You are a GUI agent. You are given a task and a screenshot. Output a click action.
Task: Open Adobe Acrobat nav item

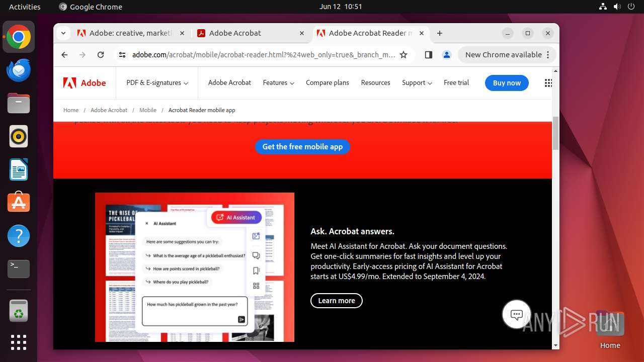[229, 83]
